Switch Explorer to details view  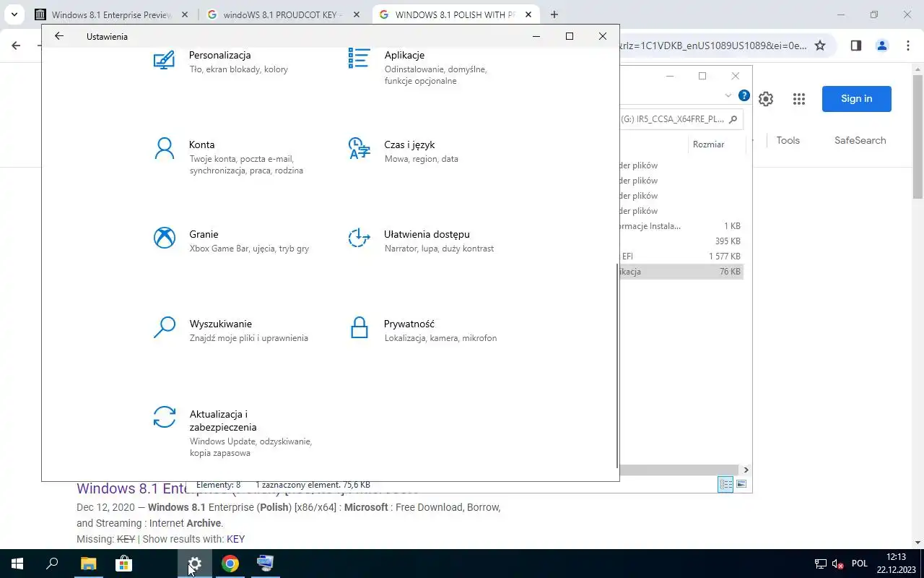(725, 484)
